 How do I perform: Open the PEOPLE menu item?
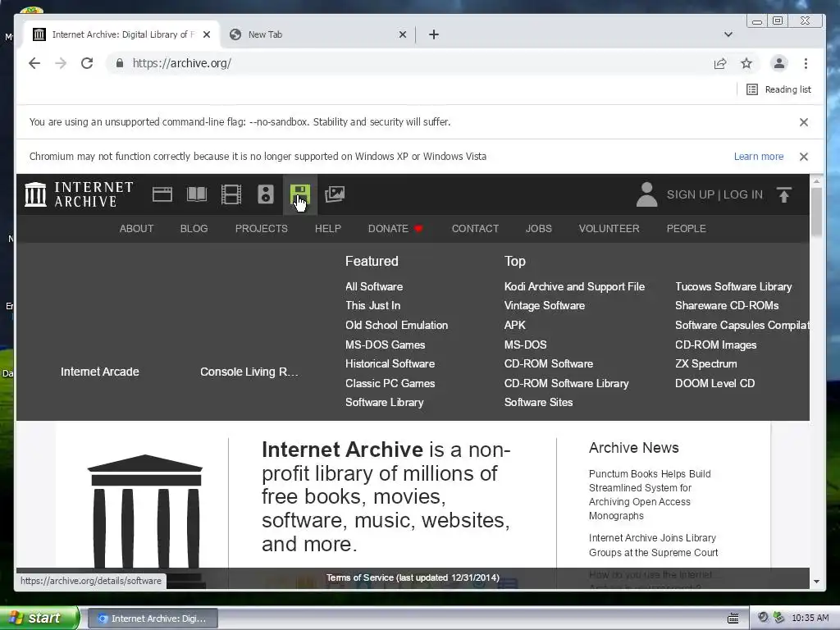(687, 229)
